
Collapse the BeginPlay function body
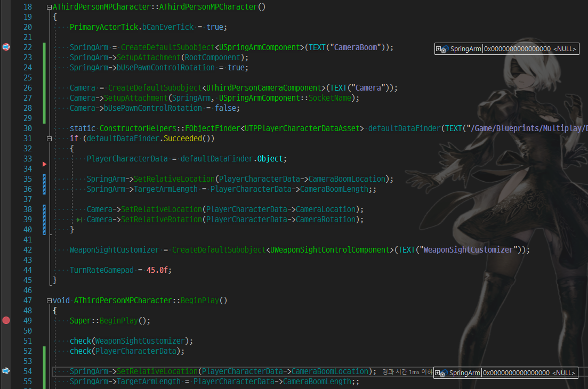(49, 300)
